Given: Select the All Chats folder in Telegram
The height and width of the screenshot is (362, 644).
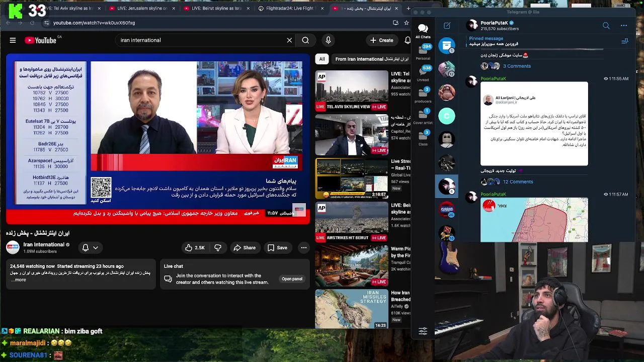Looking at the screenshot, I should pyautogui.click(x=423, y=30).
